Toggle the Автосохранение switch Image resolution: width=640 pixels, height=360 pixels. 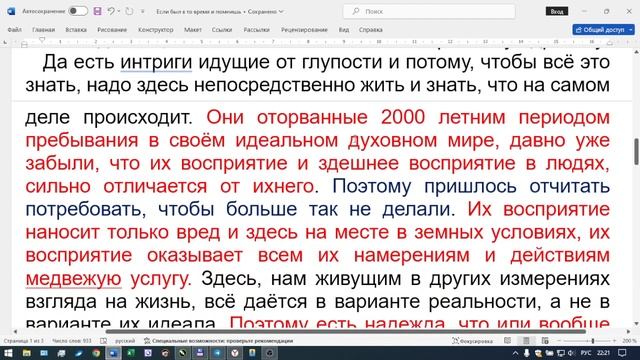pos(78,11)
